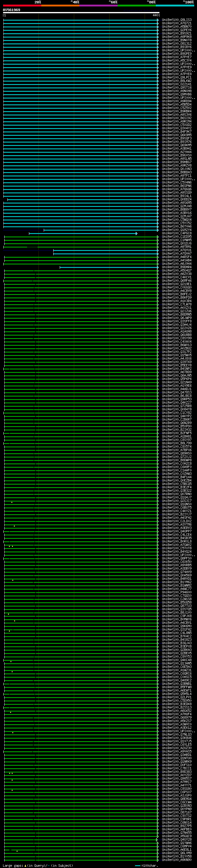Click label UniRef100_C5XUD2
197x868 pixels.
177,125
